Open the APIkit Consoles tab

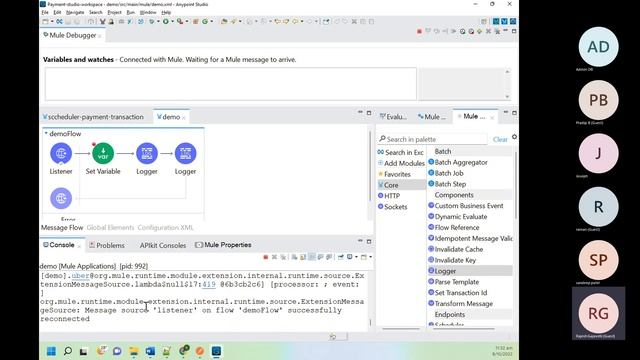pyautogui.click(x=162, y=245)
